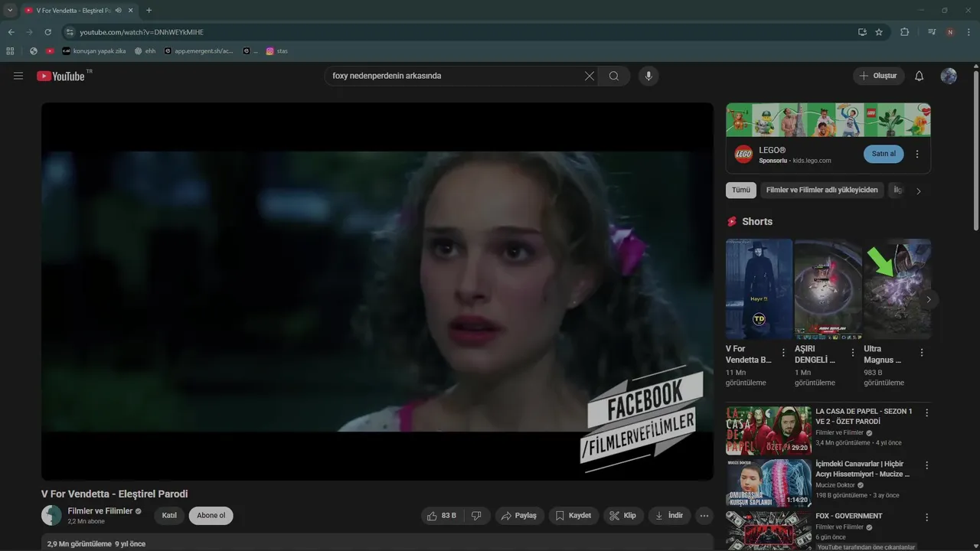Open the İçimdeki Canavarlar video thumbnail

(x=769, y=483)
